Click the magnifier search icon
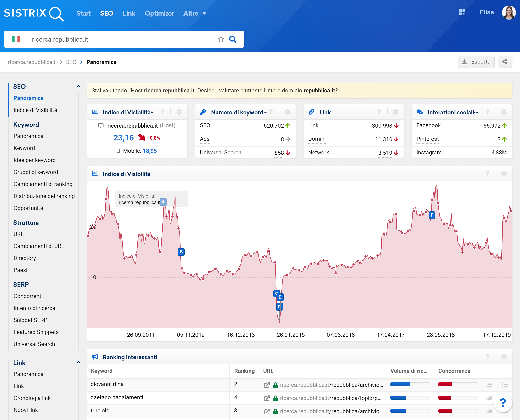Screen dimensions: 520x420 tap(233, 39)
